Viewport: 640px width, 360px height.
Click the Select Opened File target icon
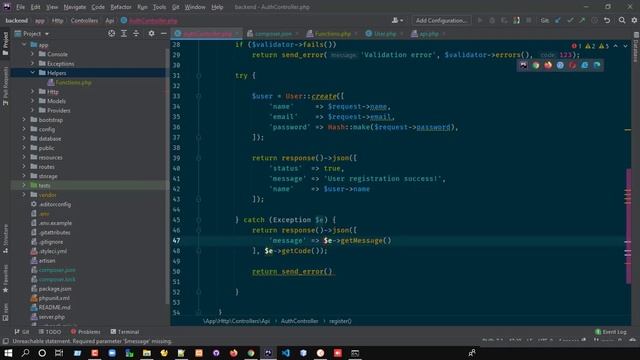point(111,33)
